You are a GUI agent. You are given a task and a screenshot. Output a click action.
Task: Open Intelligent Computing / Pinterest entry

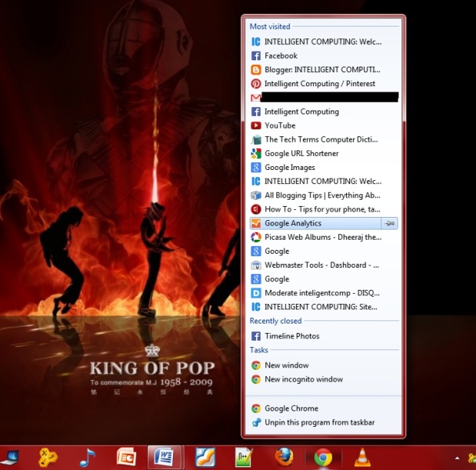click(324, 84)
